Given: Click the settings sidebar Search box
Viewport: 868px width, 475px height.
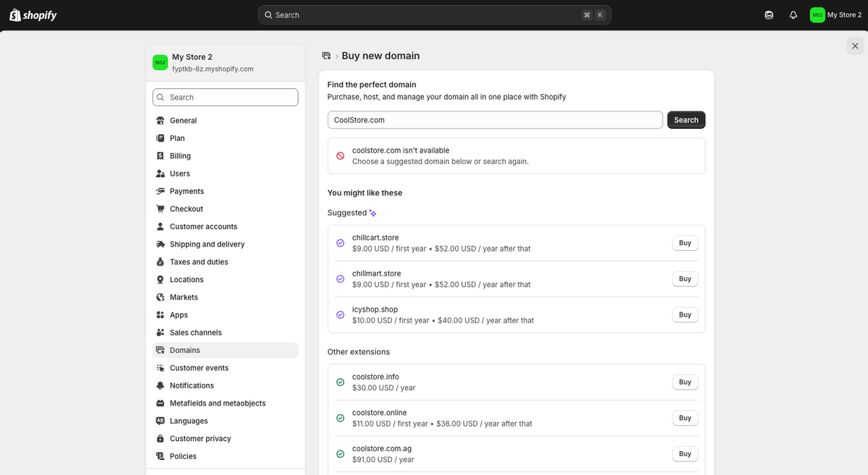Looking at the screenshot, I should 226,98.
